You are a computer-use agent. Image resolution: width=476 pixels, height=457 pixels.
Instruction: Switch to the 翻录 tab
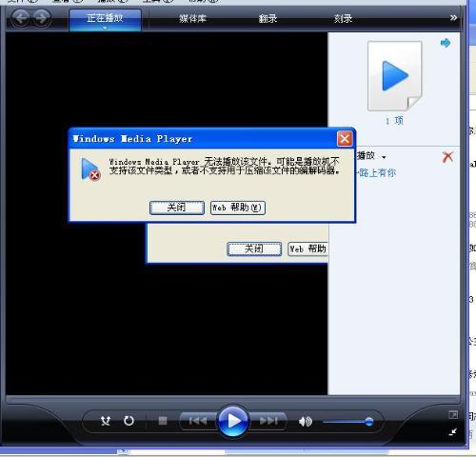pyautogui.click(x=268, y=19)
